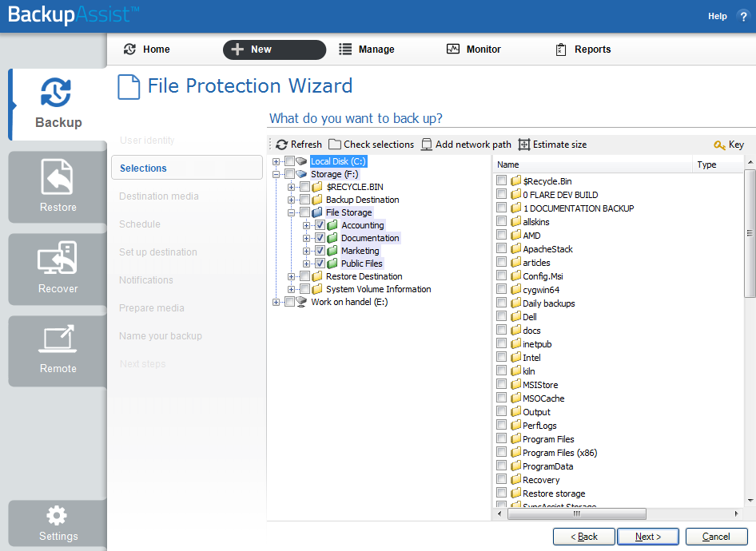Collapse the Storage (F:) tree node
Screen dimensions: 756x551
(276, 174)
